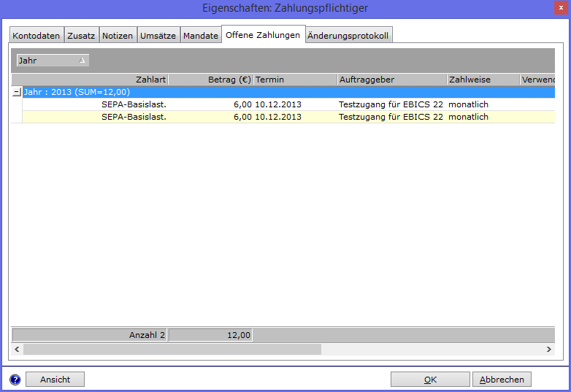Select the Mandate tab
Image resolution: width=571 pixels, height=392 pixels.
point(201,36)
